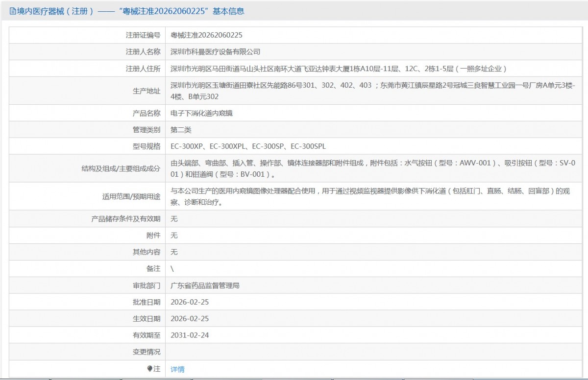
Task: Select registration number value 粤械注准20262060225 in table
Action: (206, 35)
